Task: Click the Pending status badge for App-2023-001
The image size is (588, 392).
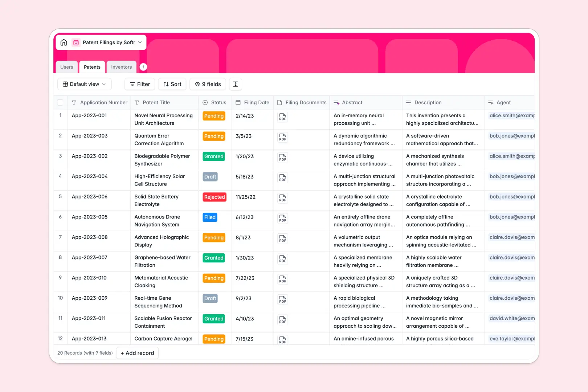Action: point(214,116)
